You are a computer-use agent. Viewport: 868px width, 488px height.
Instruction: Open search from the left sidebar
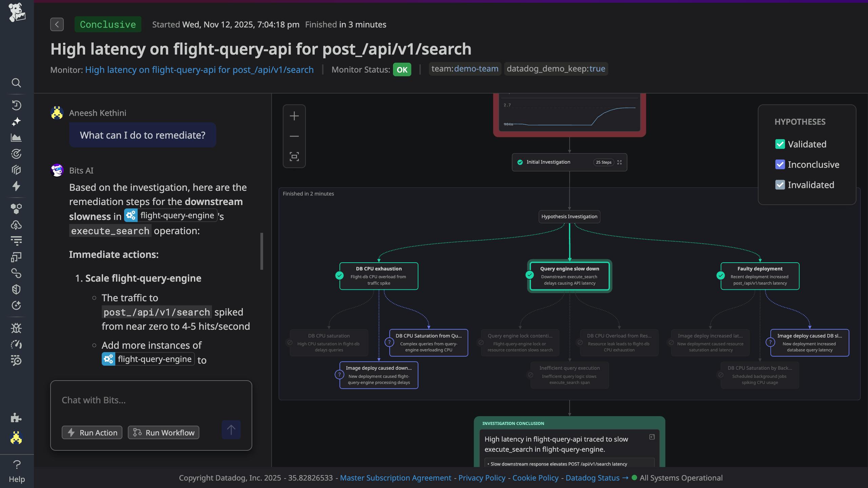coord(16,83)
